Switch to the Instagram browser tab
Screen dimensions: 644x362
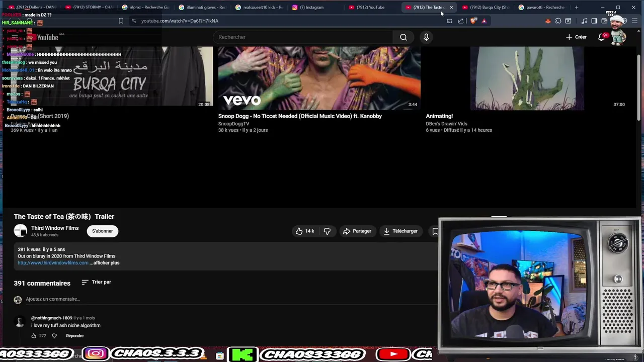(x=315, y=8)
